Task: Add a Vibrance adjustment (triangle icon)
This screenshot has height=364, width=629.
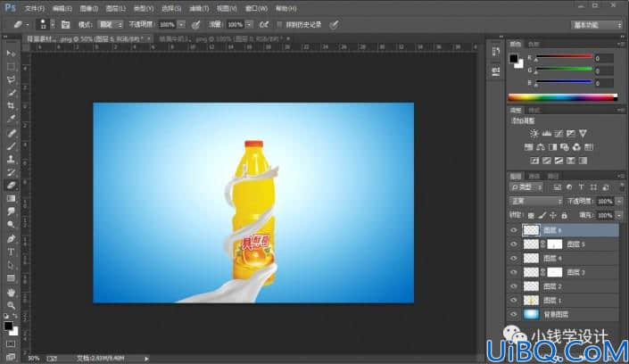Action: 583,133
